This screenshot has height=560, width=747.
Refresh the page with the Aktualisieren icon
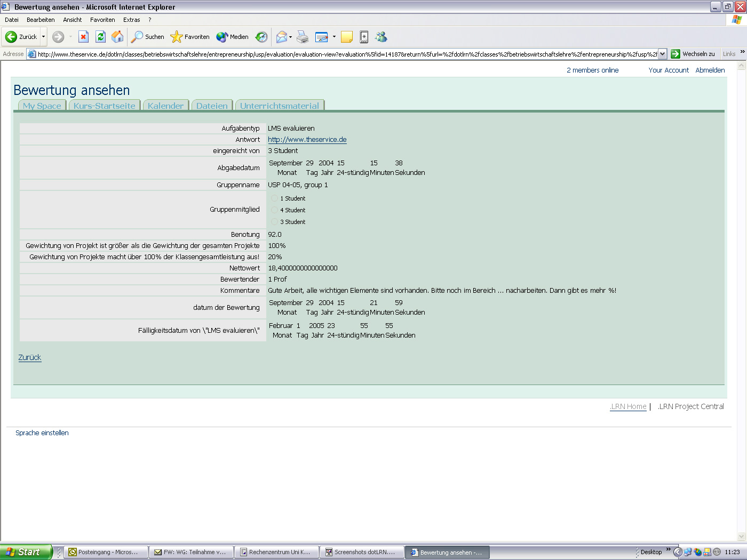[101, 37]
